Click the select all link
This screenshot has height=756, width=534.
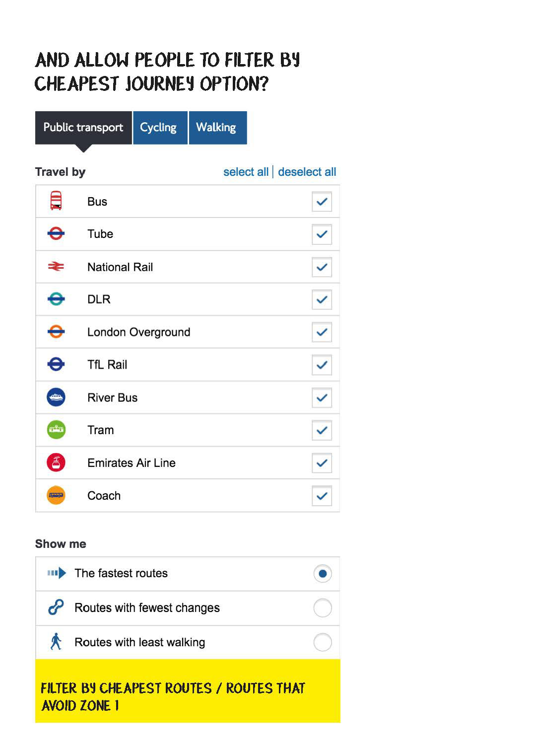[246, 172]
